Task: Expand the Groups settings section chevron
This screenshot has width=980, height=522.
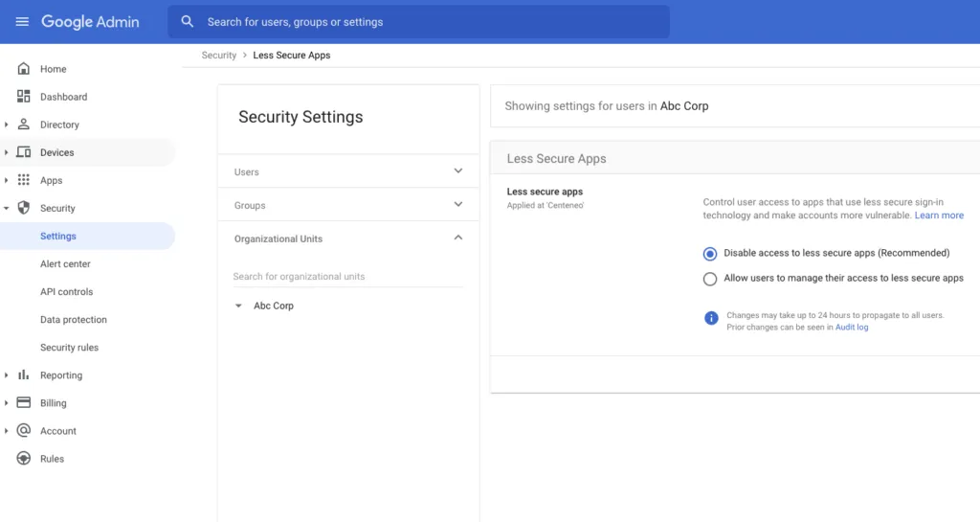Action: (458, 204)
